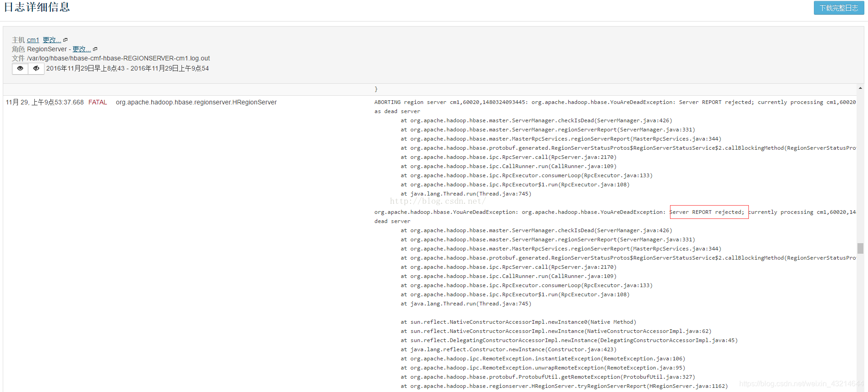Toggle the half-eye hide button
Image resolution: width=868 pixels, height=392 pixels.
tap(36, 68)
